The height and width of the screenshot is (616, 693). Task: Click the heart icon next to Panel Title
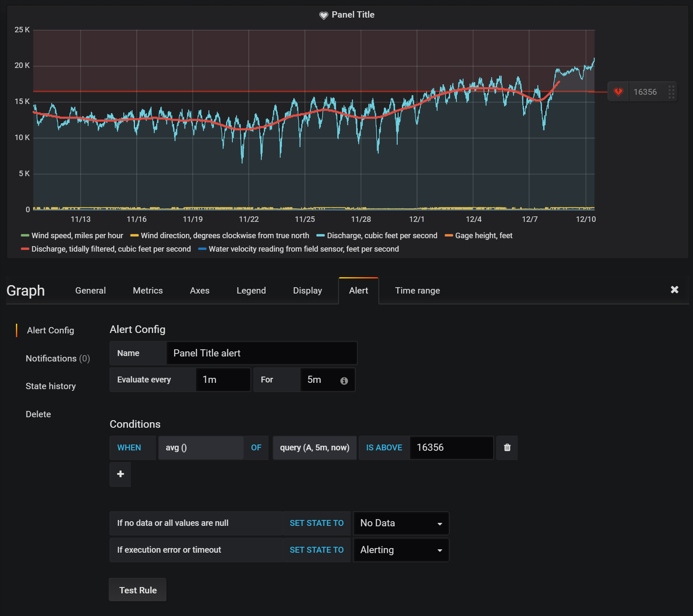point(323,15)
